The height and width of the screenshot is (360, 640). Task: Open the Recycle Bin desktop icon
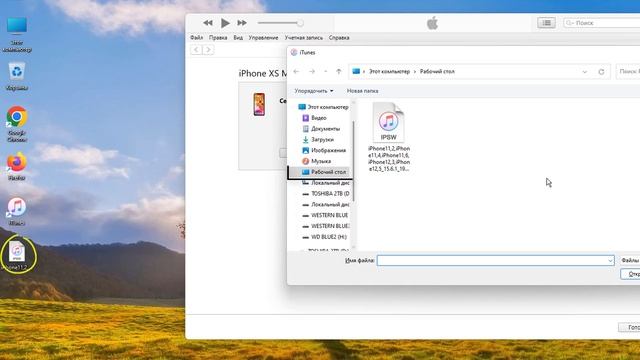pyautogui.click(x=17, y=77)
